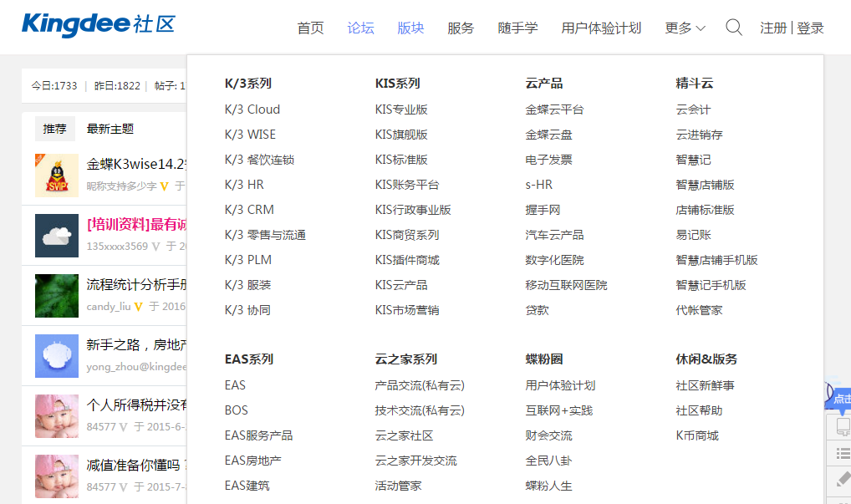The image size is (851, 504).
Task: Open the EAS房地产 board
Action: coord(253,461)
